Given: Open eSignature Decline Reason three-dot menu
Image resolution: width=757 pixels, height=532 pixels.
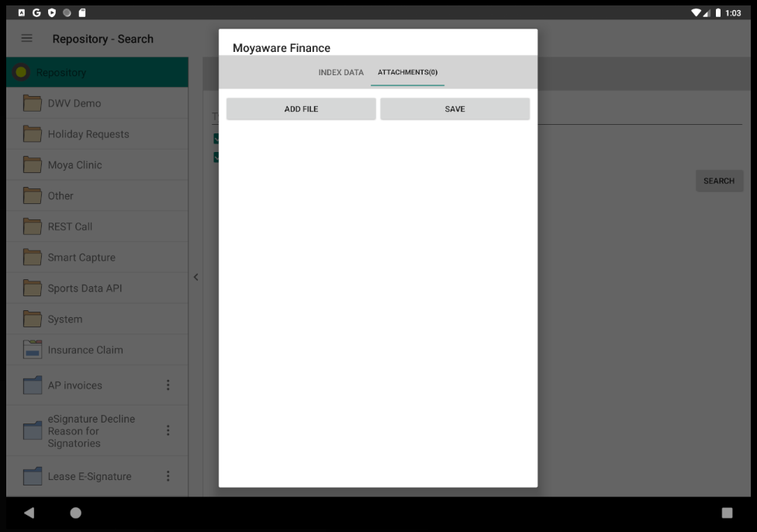Looking at the screenshot, I should (168, 430).
